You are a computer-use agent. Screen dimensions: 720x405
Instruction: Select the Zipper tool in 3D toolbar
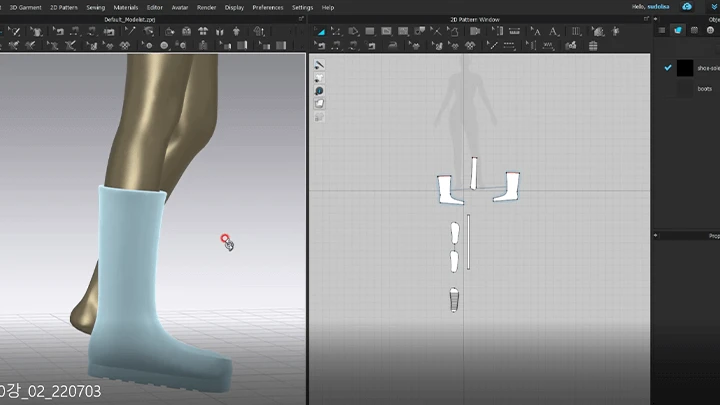[202, 45]
